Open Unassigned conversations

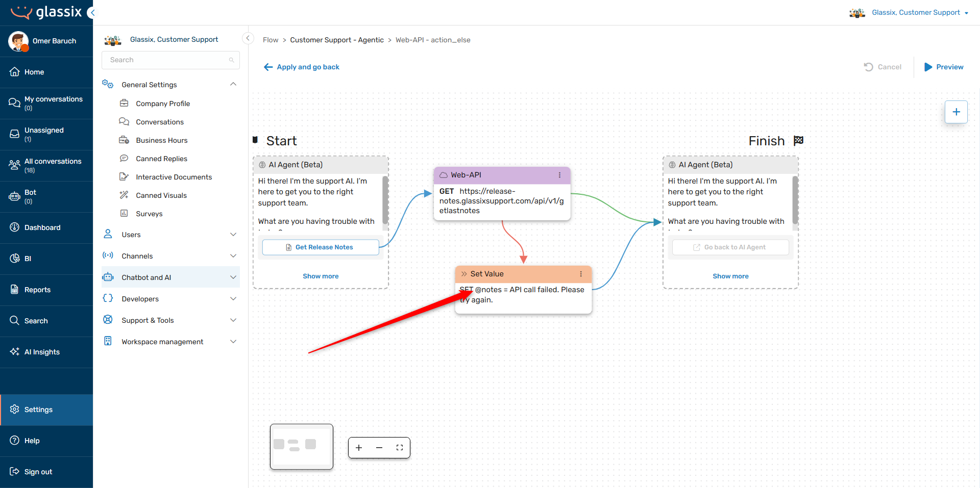click(x=46, y=134)
